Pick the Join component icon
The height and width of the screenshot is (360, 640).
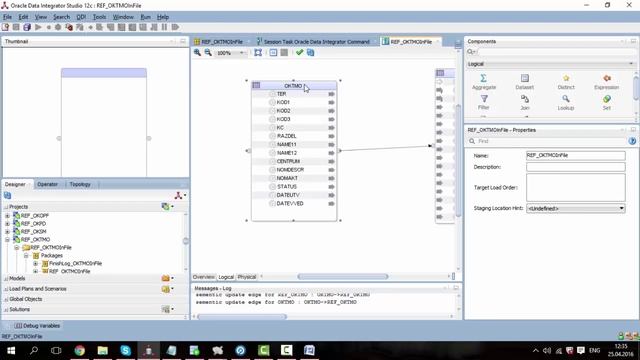coord(525,99)
